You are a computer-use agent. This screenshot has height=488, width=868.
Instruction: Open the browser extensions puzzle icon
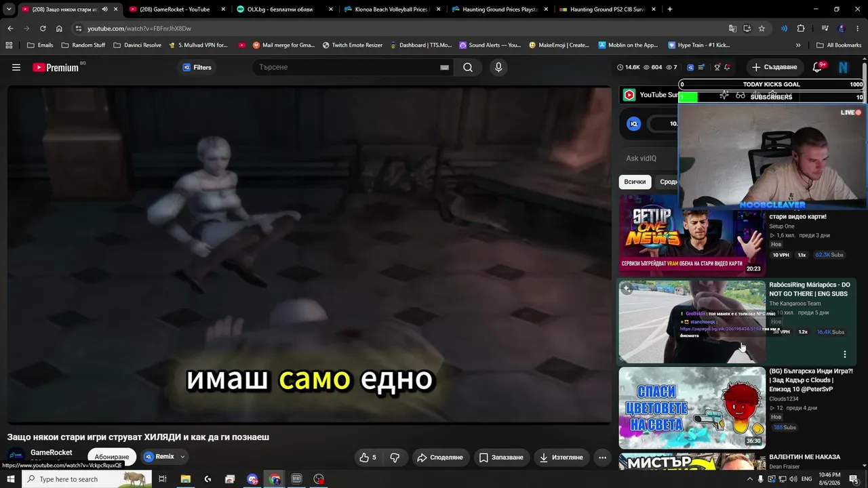click(801, 28)
